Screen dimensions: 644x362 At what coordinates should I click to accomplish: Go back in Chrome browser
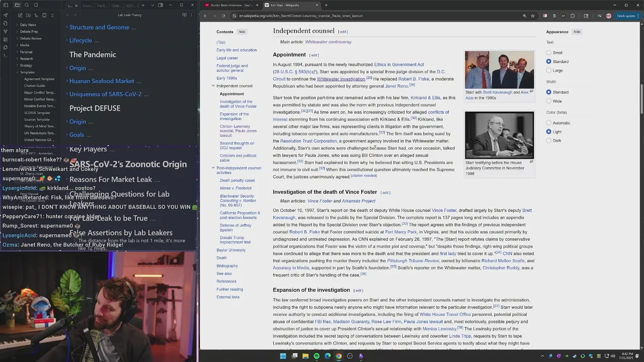(x=205, y=16)
